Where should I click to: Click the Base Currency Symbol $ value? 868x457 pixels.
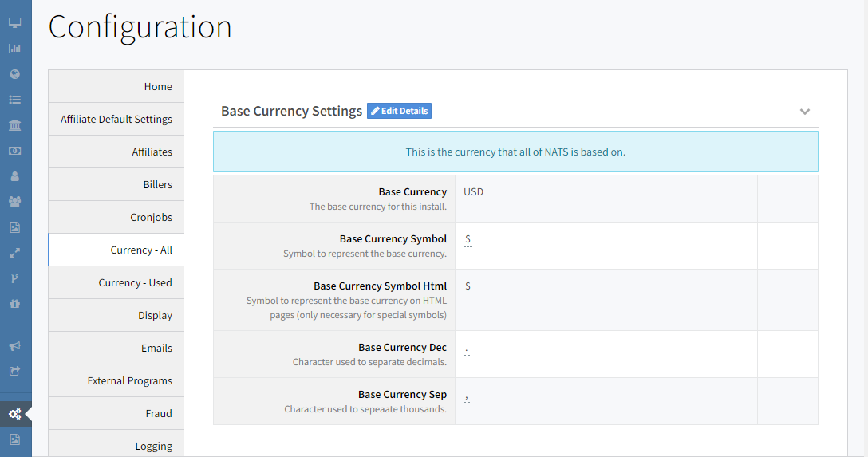[x=468, y=239]
